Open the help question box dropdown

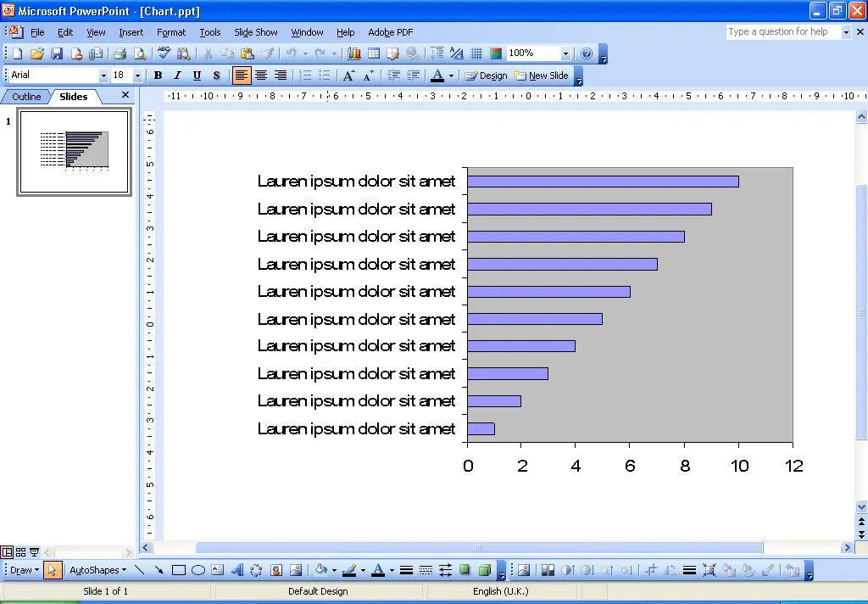pyautogui.click(x=846, y=32)
